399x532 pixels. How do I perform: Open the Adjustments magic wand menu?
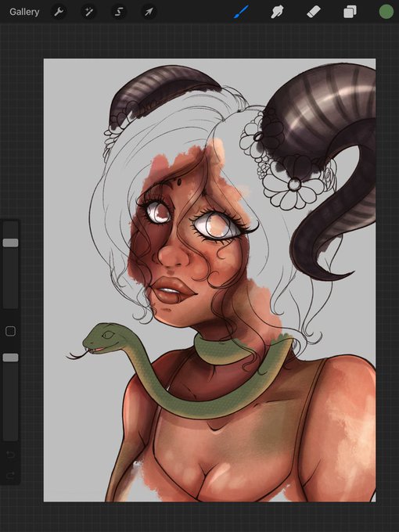[x=88, y=13]
